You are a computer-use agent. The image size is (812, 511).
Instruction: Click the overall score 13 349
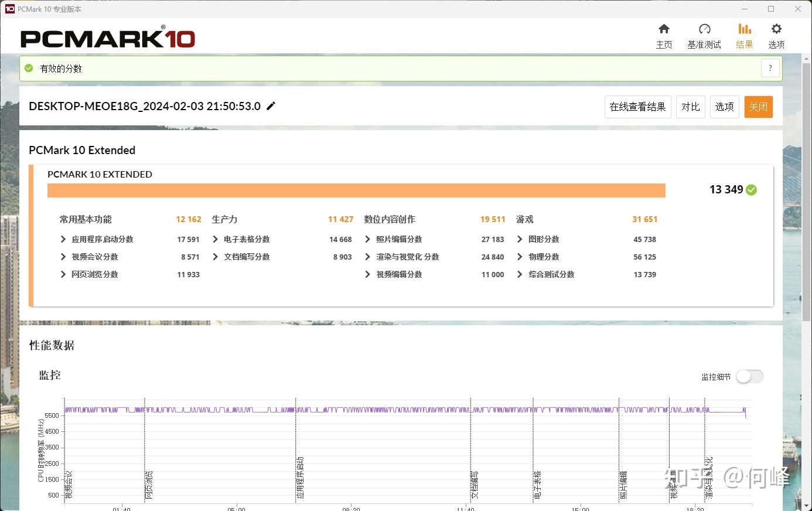(x=726, y=189)
